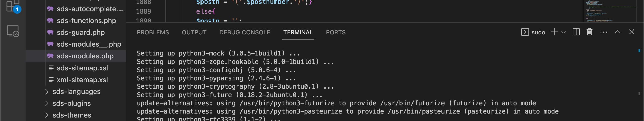
Task: Split the terminal panel
Action: 576,32
